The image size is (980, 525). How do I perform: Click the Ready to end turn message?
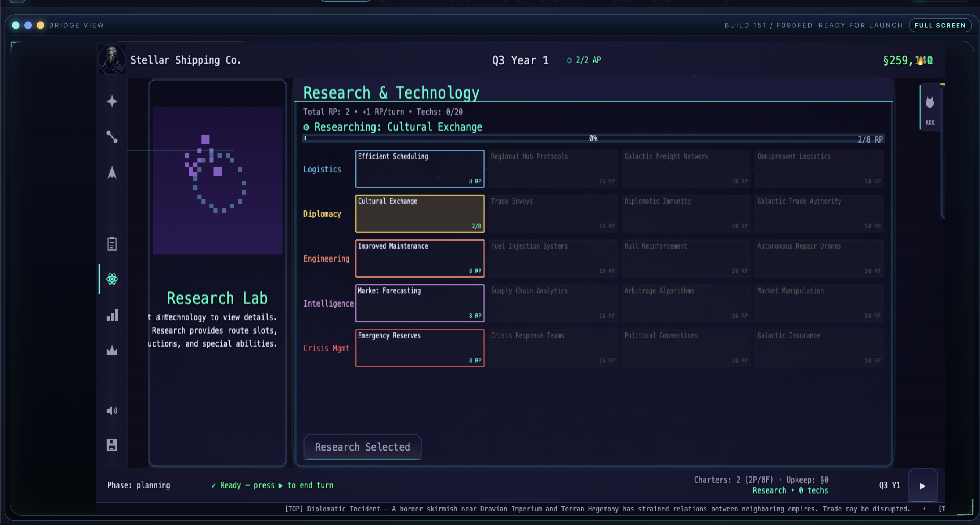click(x=273, y=485)
